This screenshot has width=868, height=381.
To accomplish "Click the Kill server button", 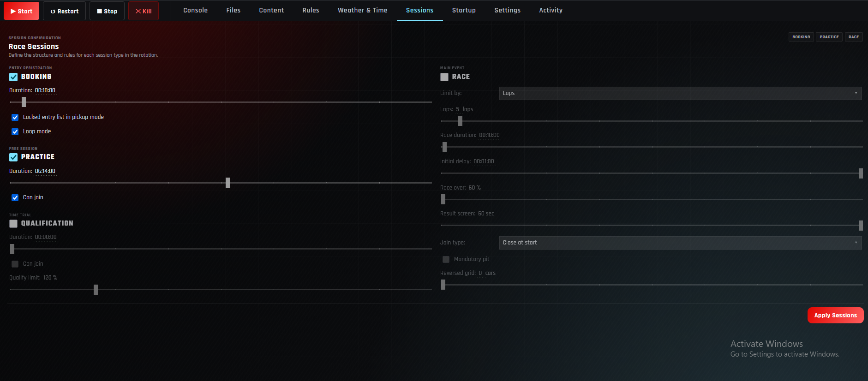I will [x=144, y=11].
